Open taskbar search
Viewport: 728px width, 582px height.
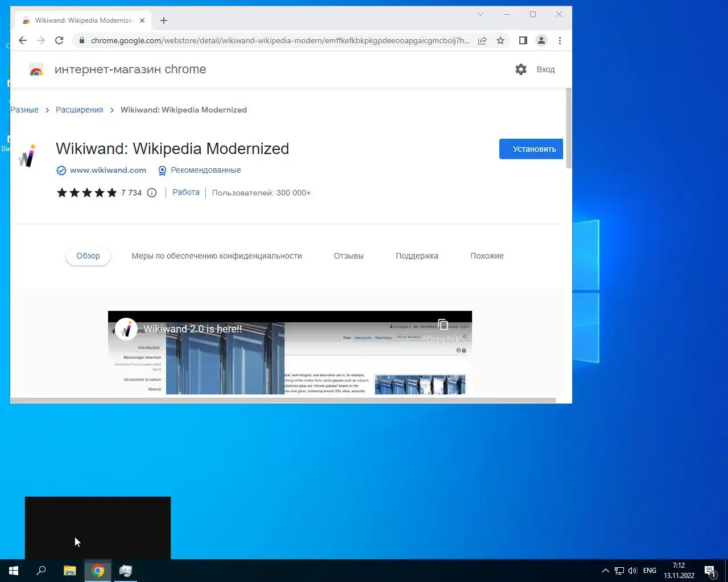point(41,571)
